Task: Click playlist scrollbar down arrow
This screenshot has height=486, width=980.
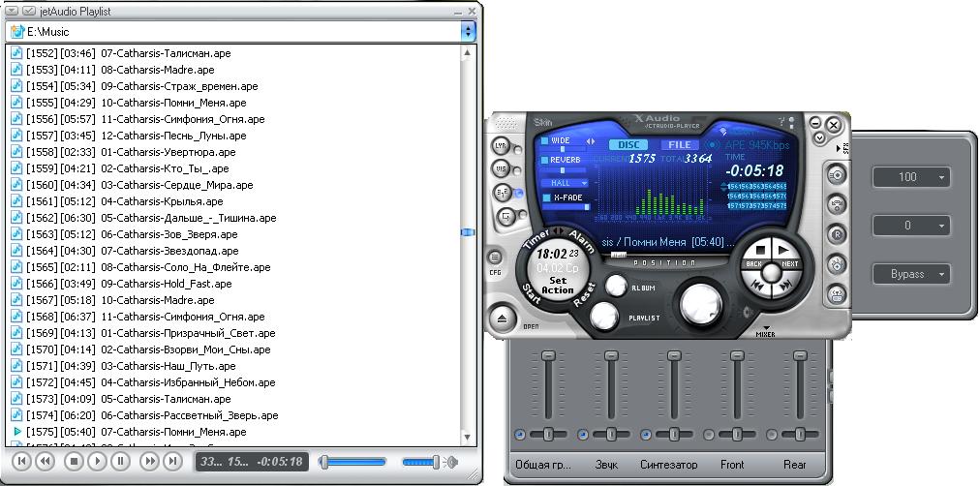Action: click(x=468, y=438)
